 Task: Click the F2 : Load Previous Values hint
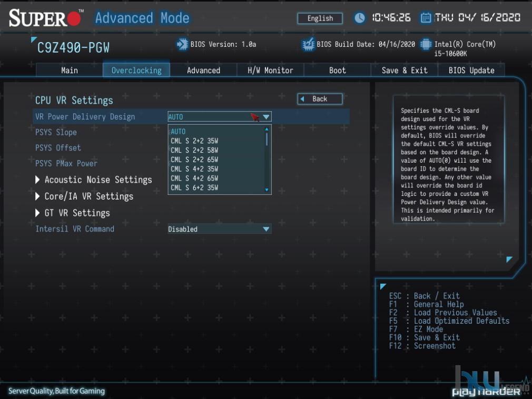(x=443, y=313)
